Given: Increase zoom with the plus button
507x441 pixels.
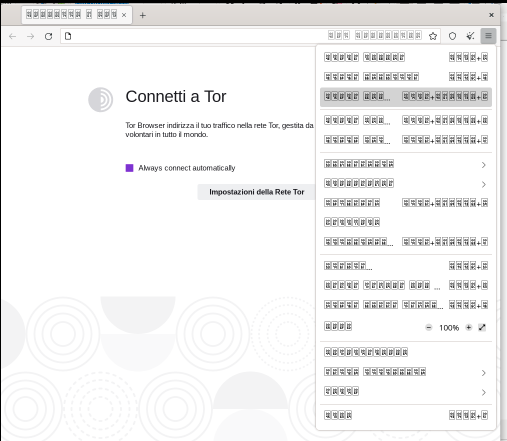Looking at the screenshot, I should 469,328.
